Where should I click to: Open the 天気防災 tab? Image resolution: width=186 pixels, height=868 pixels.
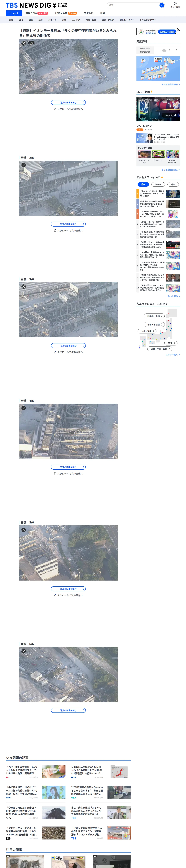[89, 13]
